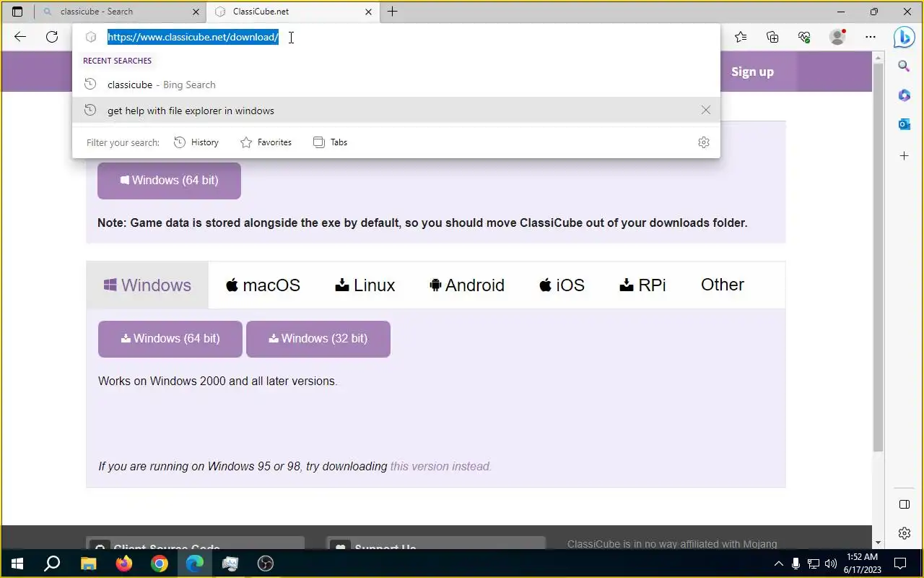924x578 pixels.
Task: Select the ClassiCube.net tab
Action: pos(292,12)
